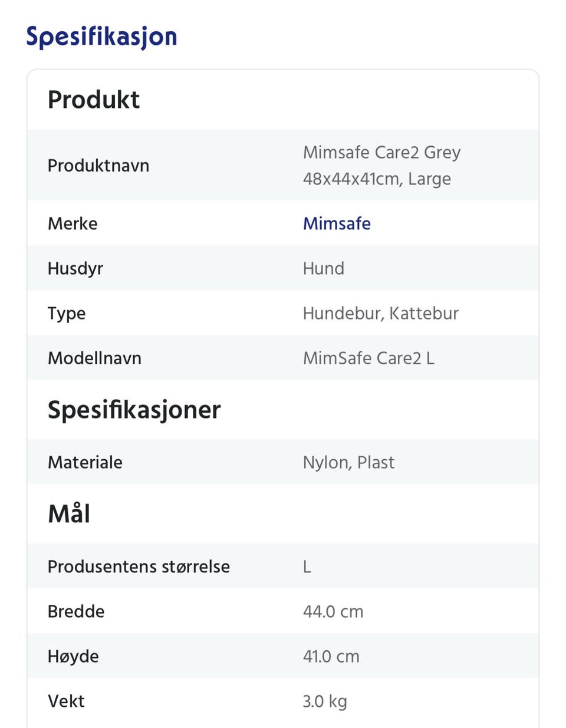Click the Merke row label

pyautogui.click(x=73, y=223)
